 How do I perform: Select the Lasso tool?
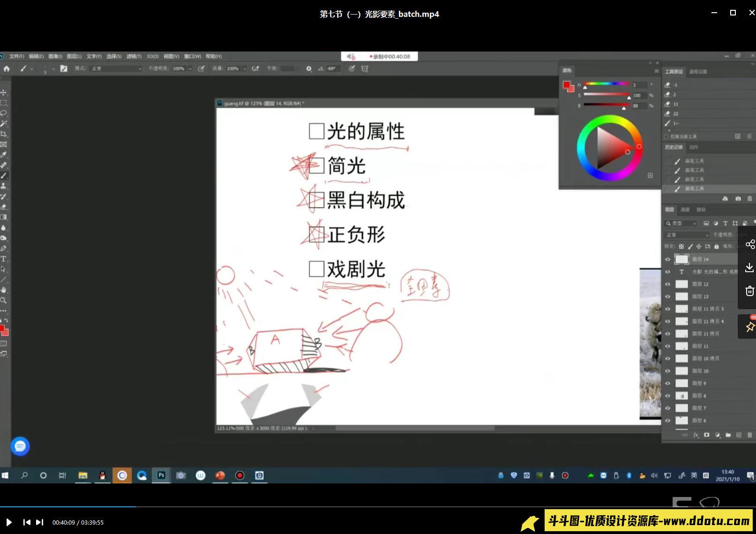pyautogui.click(x=3, y=113)
